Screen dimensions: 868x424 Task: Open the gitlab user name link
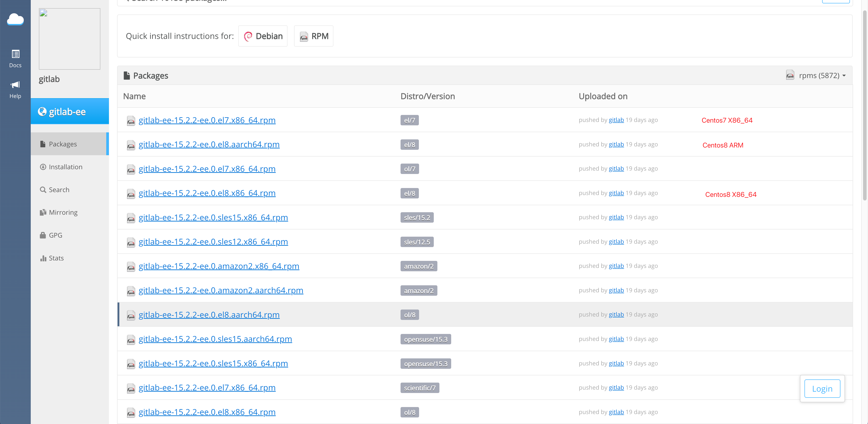click(x=49, y=79)
